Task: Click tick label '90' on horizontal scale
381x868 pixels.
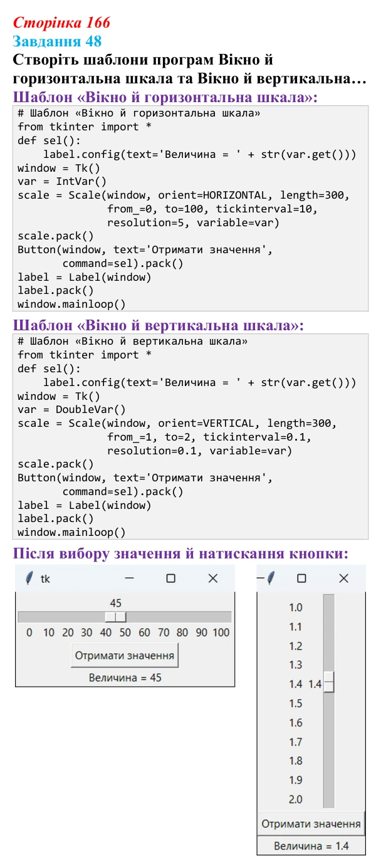Action: coord(201,633)
